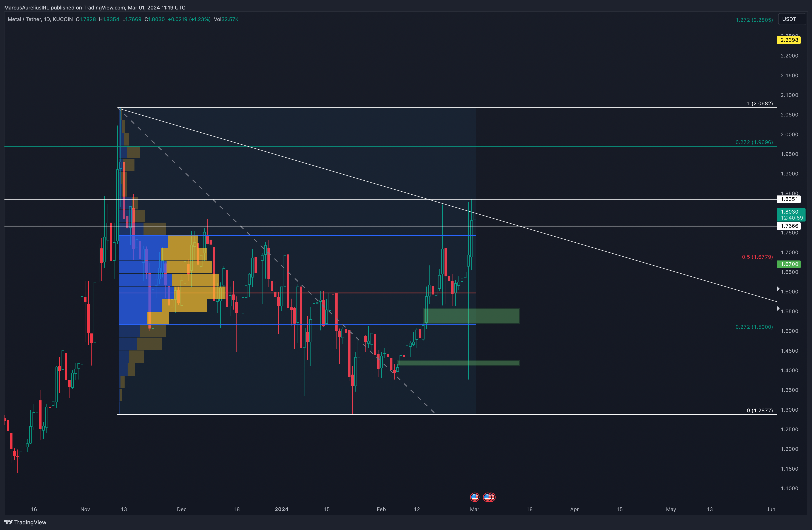Click the TradingView logo at bottom left
This screenshot has height=530, width=812.
25,522
